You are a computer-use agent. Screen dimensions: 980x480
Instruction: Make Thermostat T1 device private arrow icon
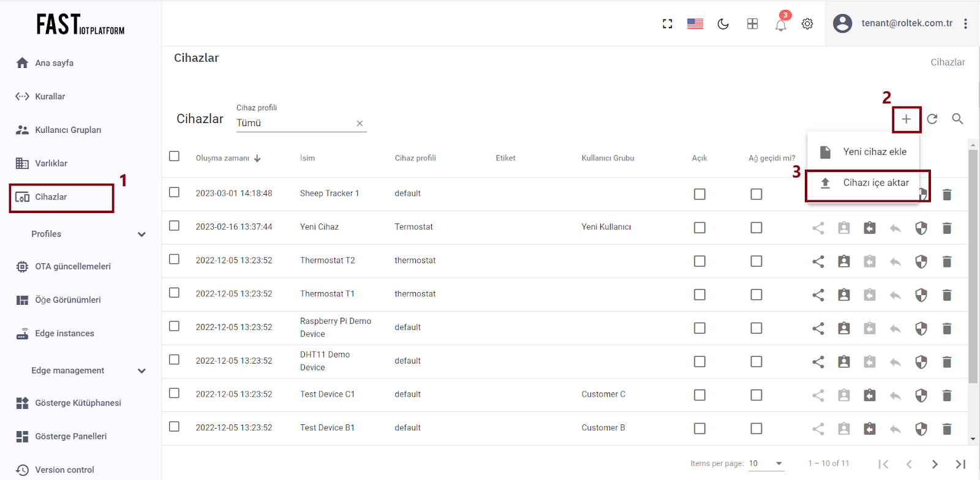pos(895,295)
